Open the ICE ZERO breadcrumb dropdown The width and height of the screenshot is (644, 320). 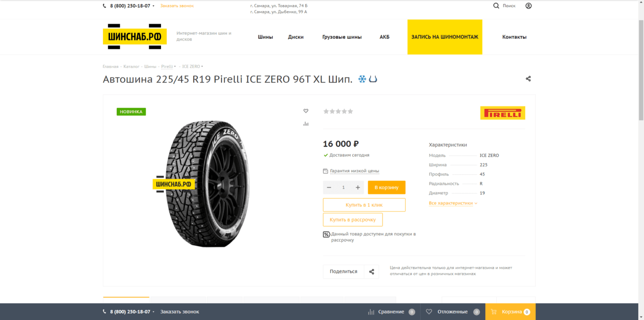pos(192,66)
